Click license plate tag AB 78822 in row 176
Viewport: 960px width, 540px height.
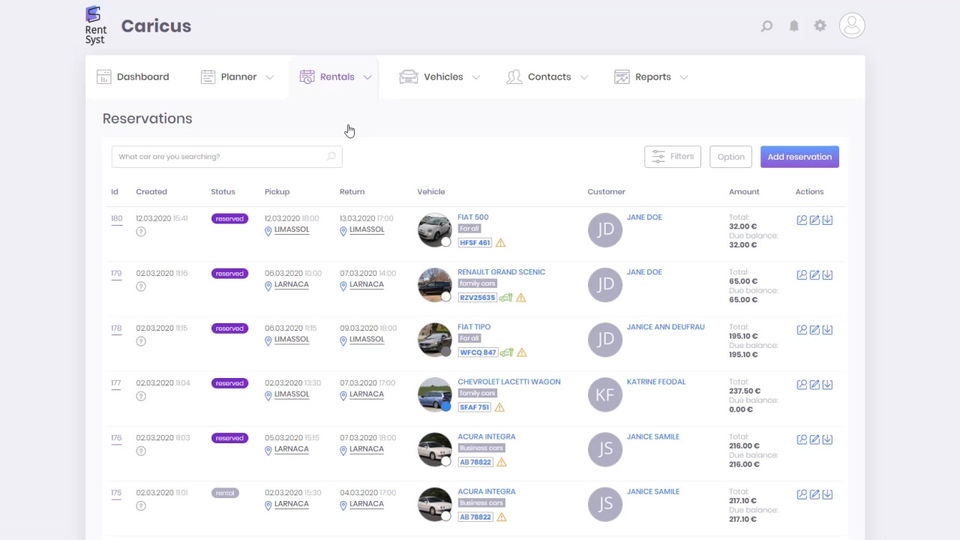tap(475, 462)
